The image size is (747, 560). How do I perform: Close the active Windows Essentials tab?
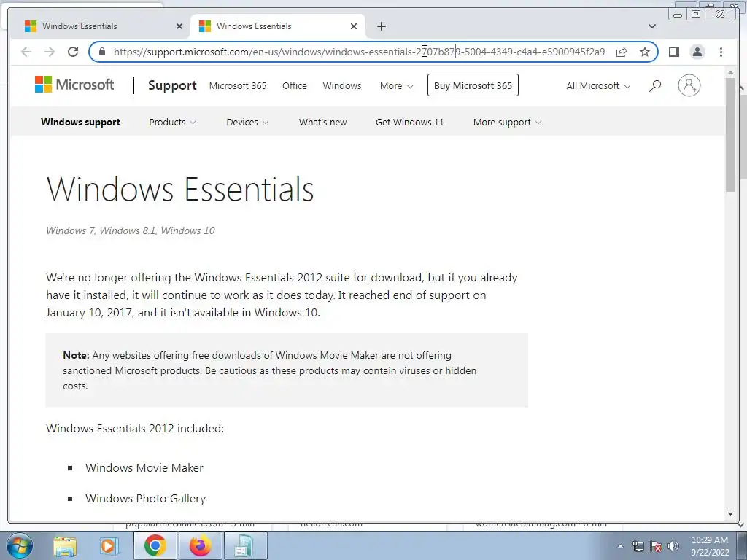[x=354, y=26]
